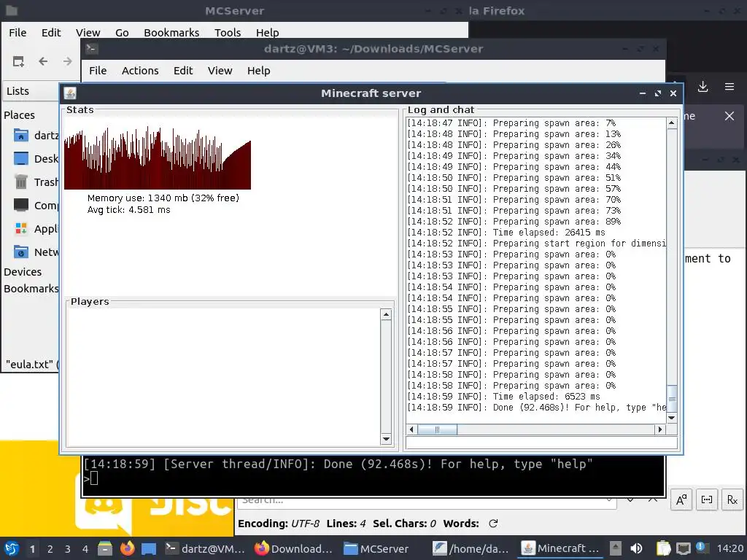Click the 'Avg tick: 4.581 ms' text
Screen dimensions: 747x560
[128, 210]
